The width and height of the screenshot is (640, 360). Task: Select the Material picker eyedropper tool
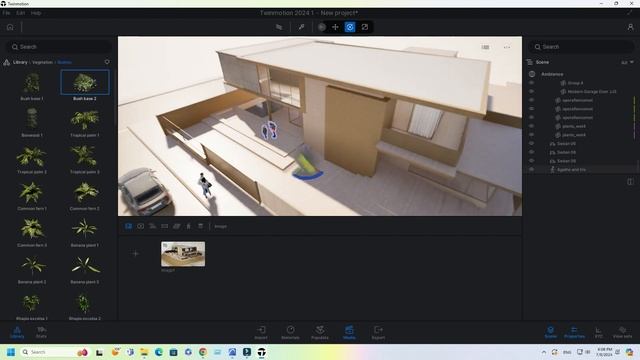click(301, 27)
